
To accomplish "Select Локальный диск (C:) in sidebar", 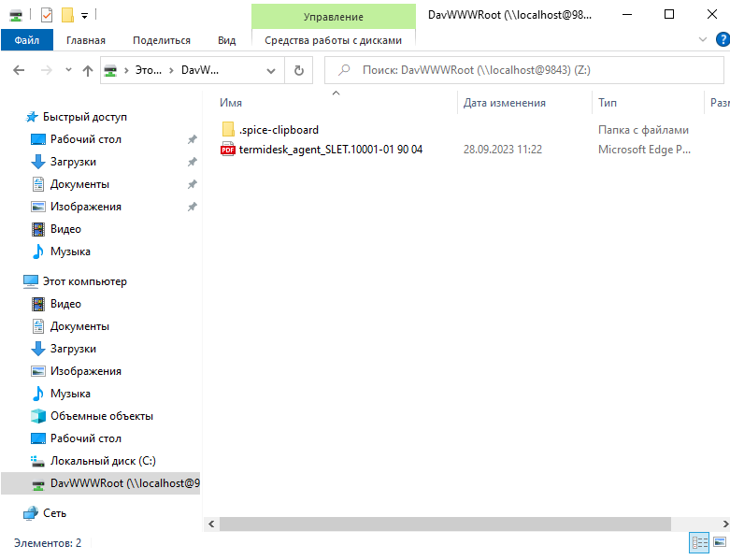I will pyautogui.click(x=103, y=461).
